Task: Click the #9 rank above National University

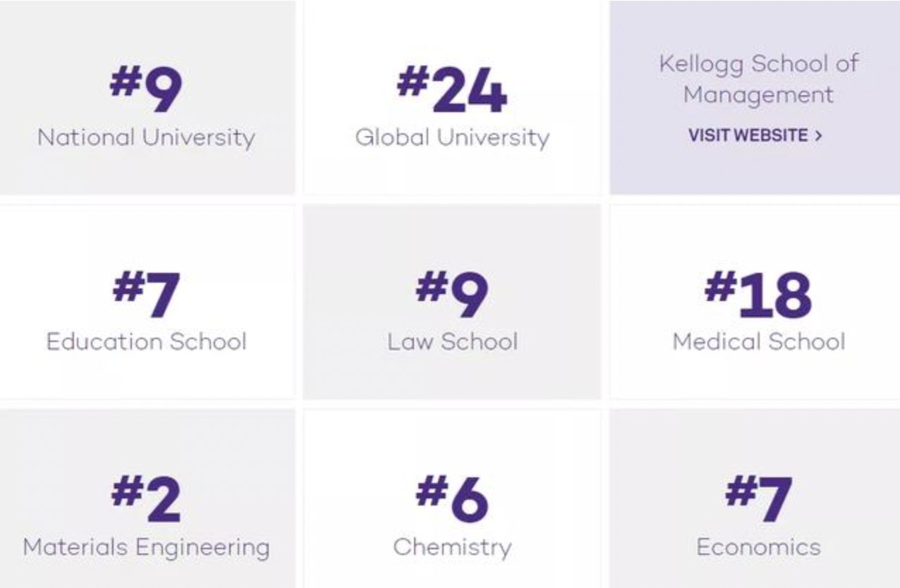Action: click(146, 90)
